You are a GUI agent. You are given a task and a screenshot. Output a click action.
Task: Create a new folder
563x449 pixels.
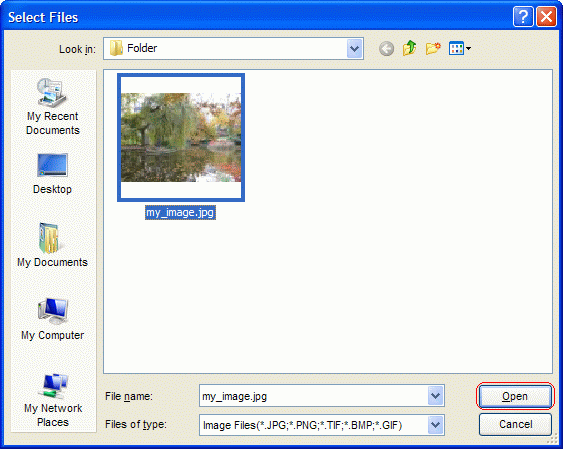[433, 48]
